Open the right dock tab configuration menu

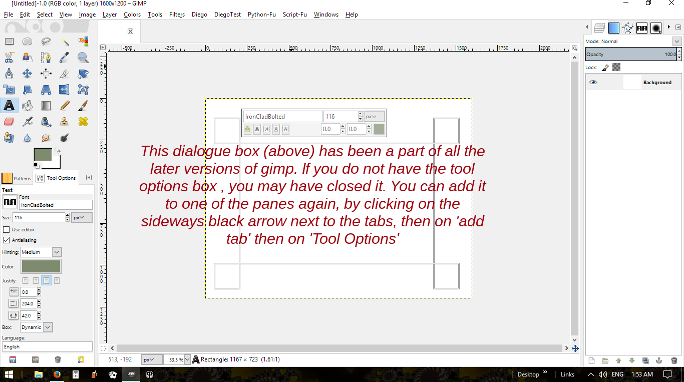678,27
